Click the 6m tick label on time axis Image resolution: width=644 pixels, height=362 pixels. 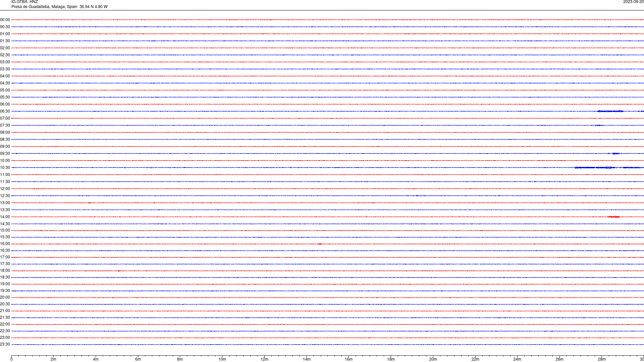(x=138, y=359)
